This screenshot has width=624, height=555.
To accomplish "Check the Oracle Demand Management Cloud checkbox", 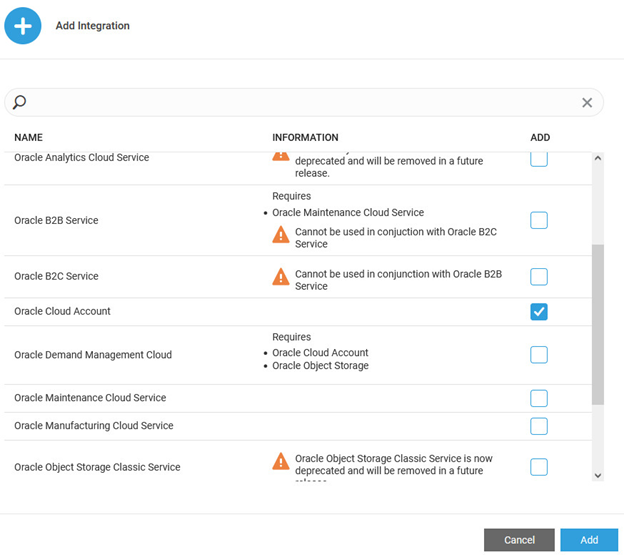I will point(539,354).
